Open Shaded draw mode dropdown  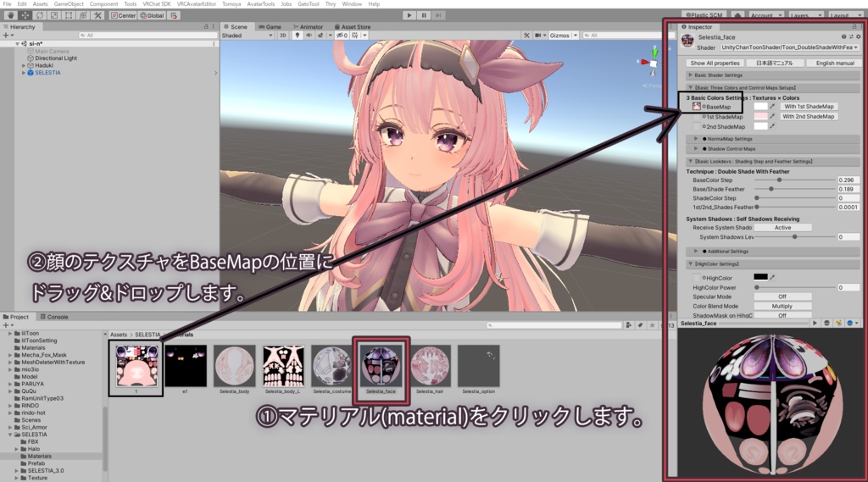(x=248, y=36)
